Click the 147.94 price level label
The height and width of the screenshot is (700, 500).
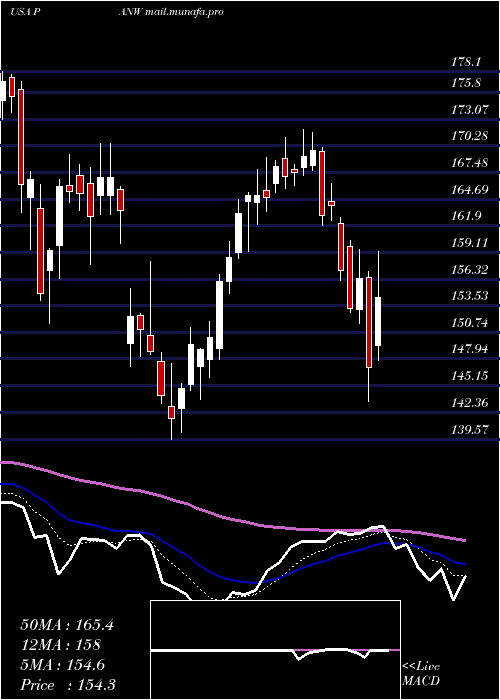(x=469, y=349)
